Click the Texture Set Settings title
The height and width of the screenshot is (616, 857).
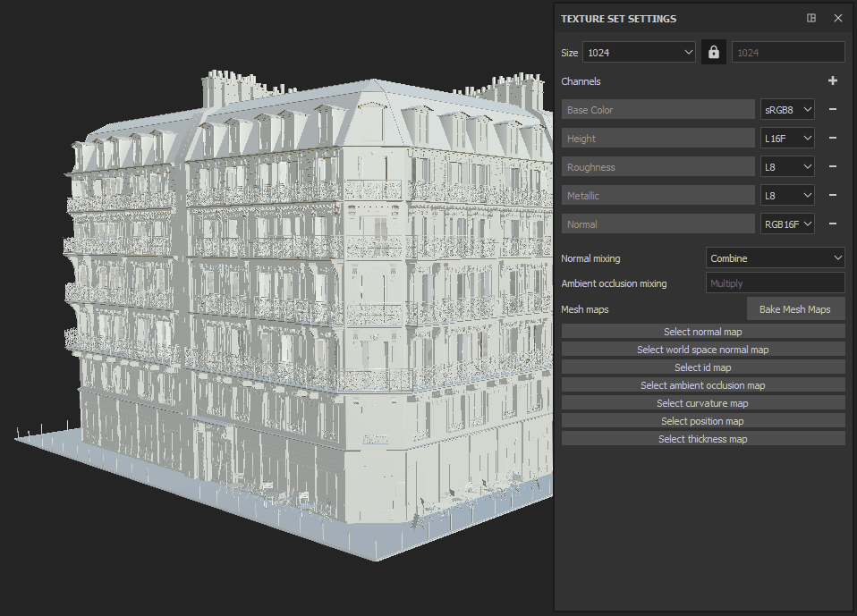tap(618, 19)
